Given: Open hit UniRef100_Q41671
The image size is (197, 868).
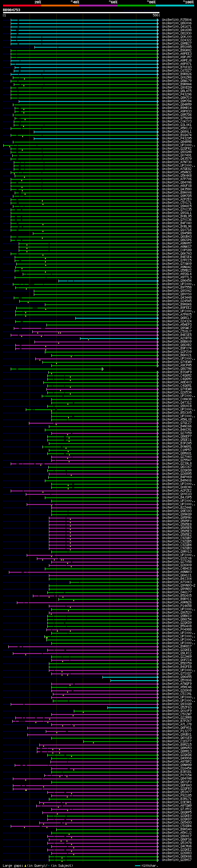Looking at the screenshot, I should [176, 26].
